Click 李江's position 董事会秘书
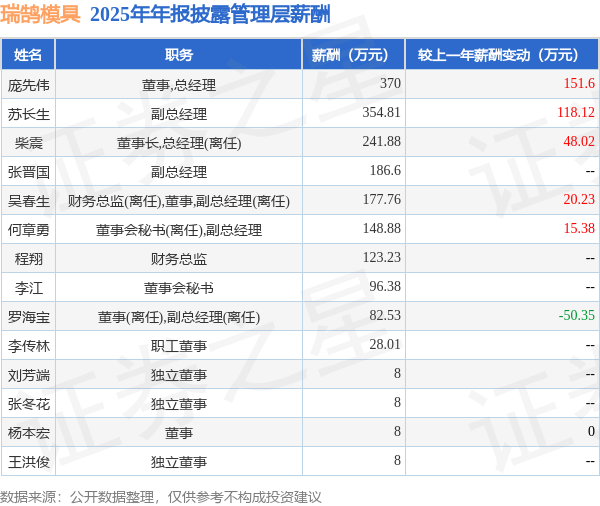 pyautogui.click(x=179, y=288)
